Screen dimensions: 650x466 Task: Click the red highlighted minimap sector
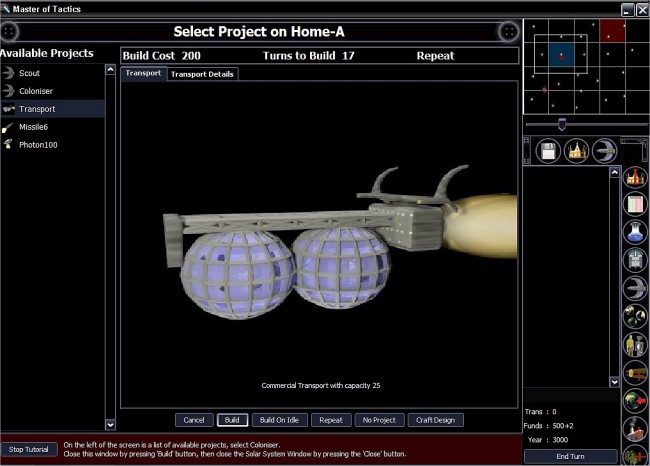(x=612, y=31)
